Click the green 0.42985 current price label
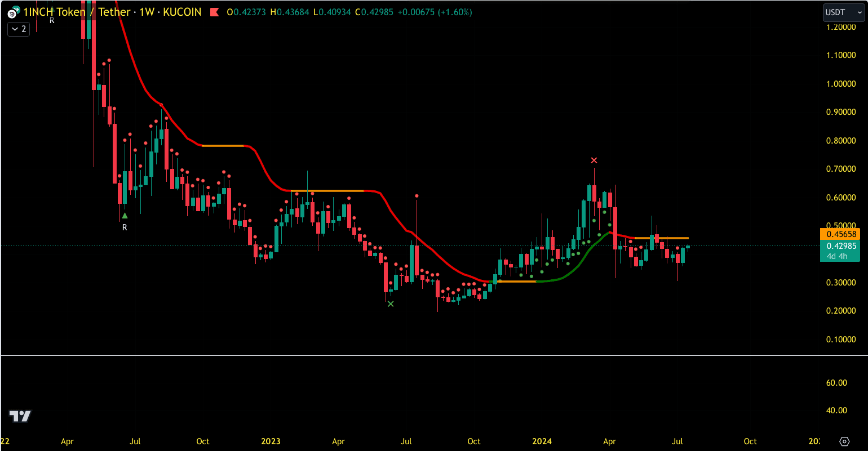Image resolution: width=868 pixels, height=451 pixels. (x=840, y=246)
